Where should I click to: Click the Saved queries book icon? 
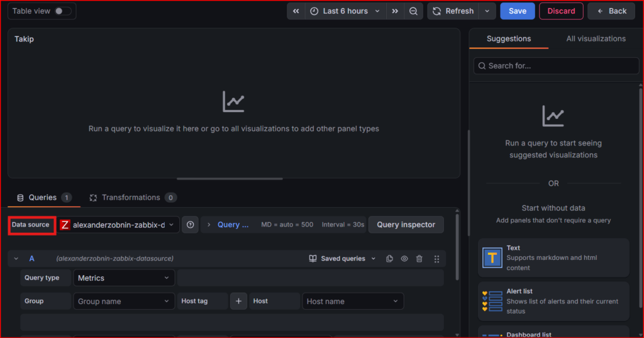click(313, 259)
